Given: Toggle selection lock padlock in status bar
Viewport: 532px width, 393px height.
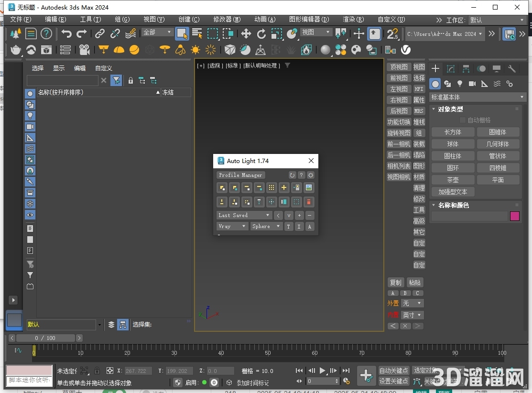Looking at the screenshot, I should (97, 371).
